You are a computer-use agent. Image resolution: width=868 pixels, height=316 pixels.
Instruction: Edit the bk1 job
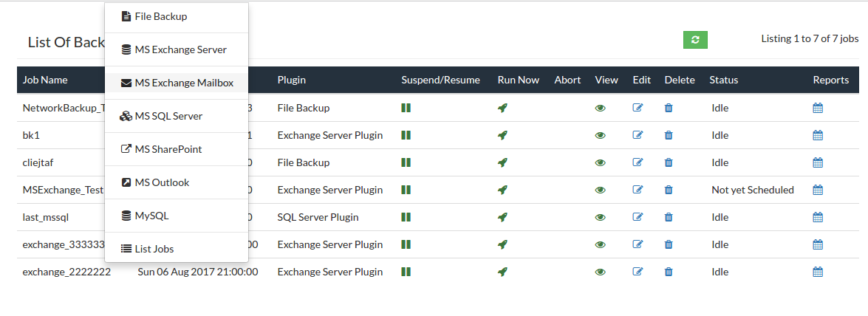pos(638,135)
